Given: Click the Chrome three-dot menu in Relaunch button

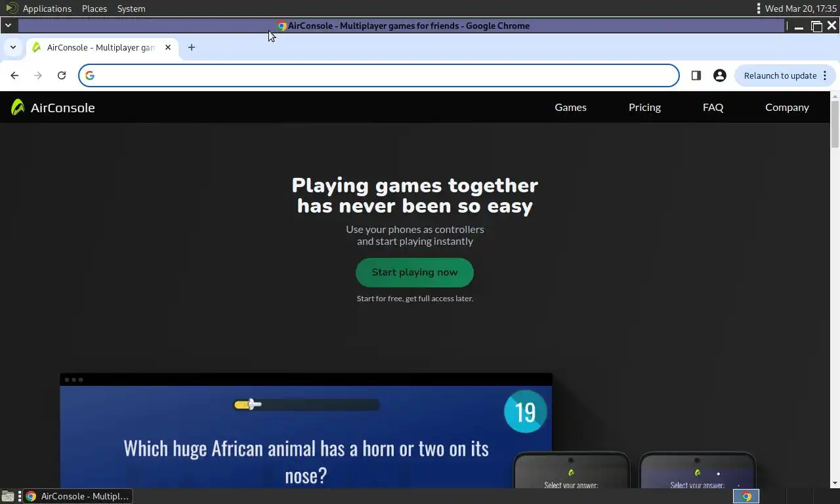Looking at the screenshot, I should (x=825, y=75).
